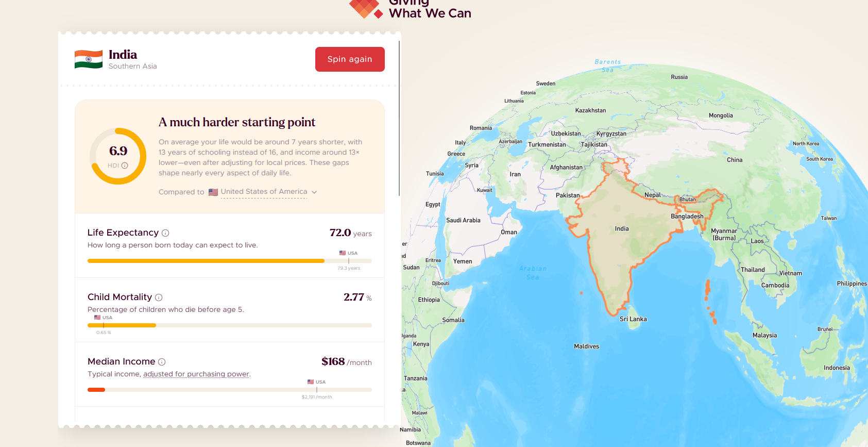
Task: Click the Child Mortality progress bar
Action: [229, 325]
